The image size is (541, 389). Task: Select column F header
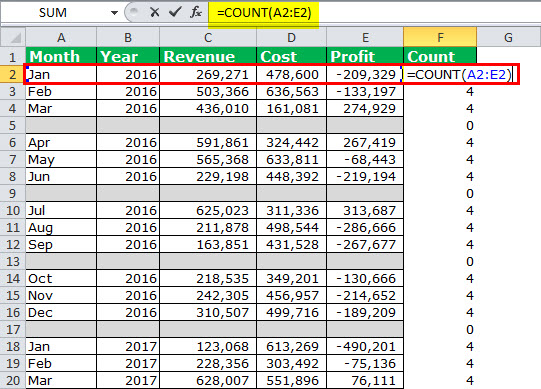click(440, 37)
